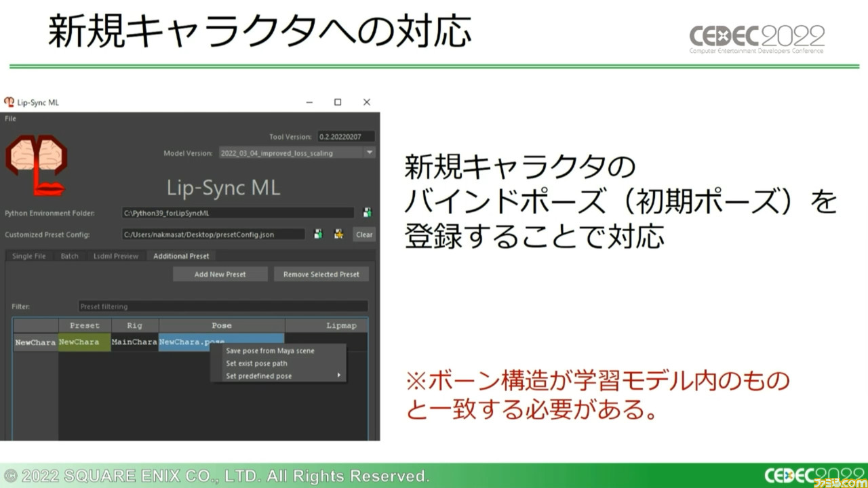Click the NewChara.pose cell
Image resolution: width=868 pixels, height=488 pixels.
point(222,342)
